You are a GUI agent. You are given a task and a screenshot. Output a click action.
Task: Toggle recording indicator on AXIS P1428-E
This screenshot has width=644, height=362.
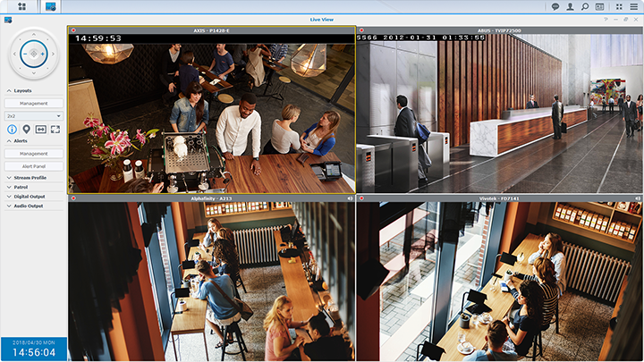pos(72,29)
